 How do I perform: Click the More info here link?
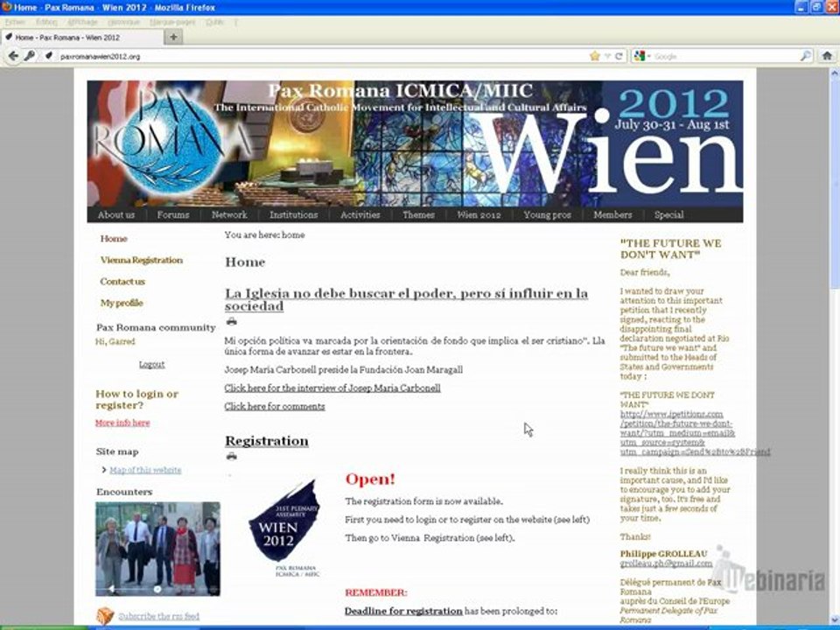click(122, 423)
